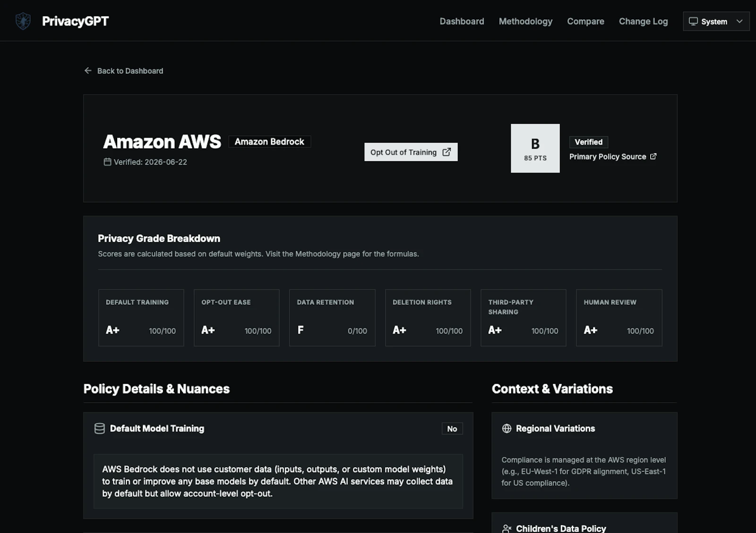Click the Third-Party Sharing card label
Screen dimensions: 756x533
coord(511,307)
